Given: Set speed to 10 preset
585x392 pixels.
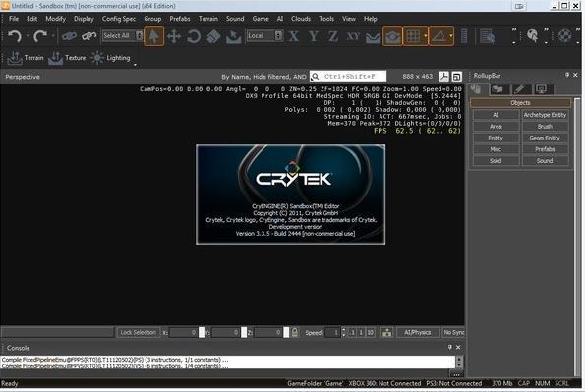Looking at the screenshot, I should 370,332.
